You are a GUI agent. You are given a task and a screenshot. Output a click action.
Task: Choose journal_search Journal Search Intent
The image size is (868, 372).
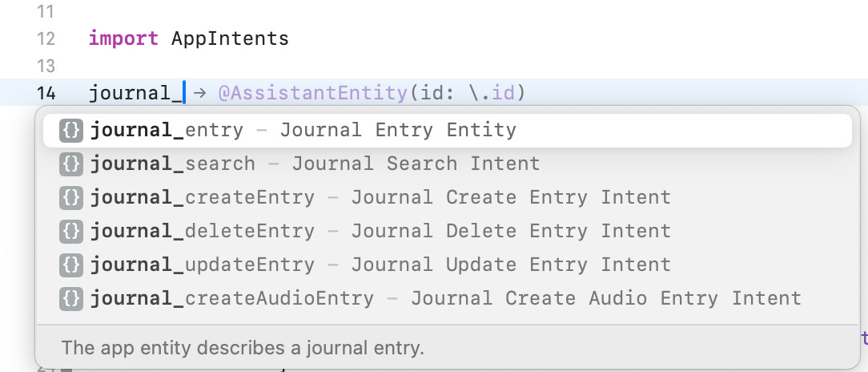click(x=448, y=164)
